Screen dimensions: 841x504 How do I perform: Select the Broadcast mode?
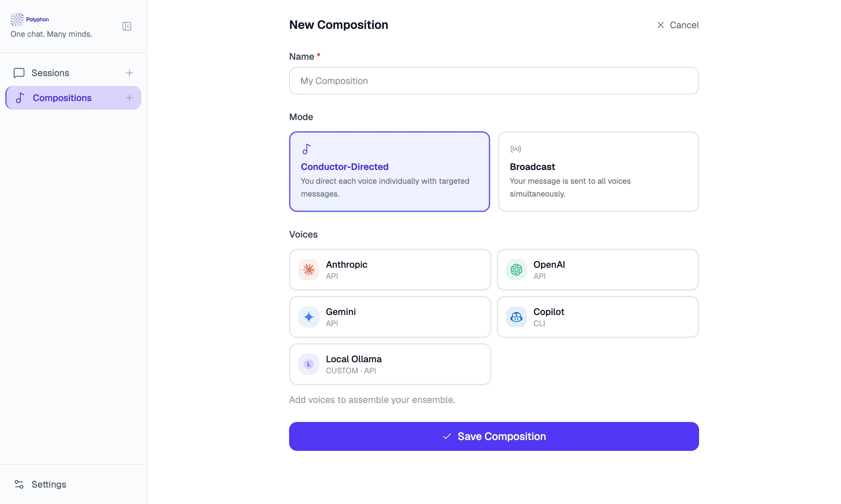tap(598, 172)
